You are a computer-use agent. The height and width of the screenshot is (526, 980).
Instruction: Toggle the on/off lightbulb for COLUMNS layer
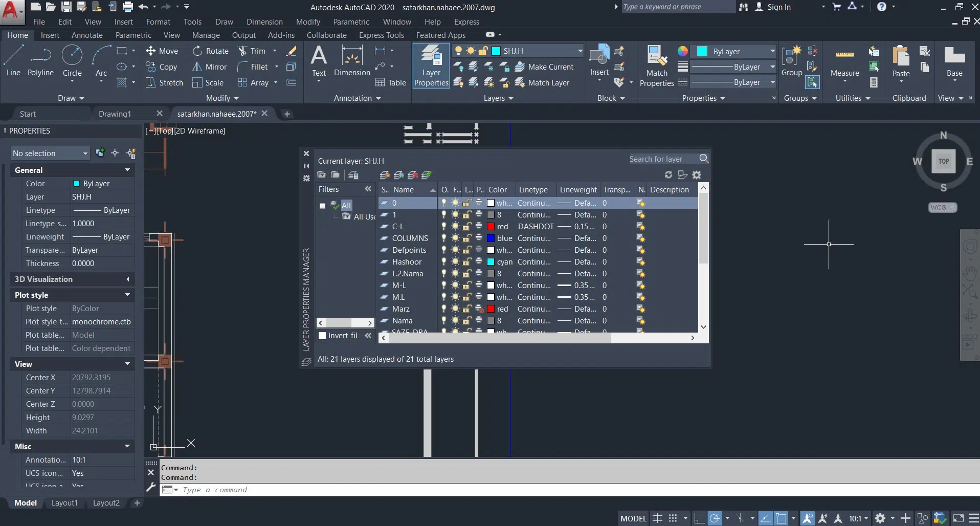click(444, 238)
